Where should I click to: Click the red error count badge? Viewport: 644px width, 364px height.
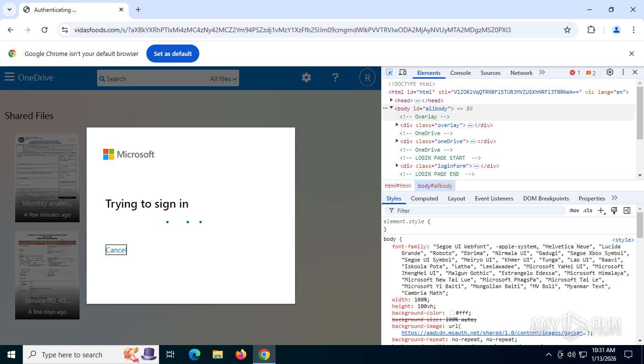tap(575, 73)
